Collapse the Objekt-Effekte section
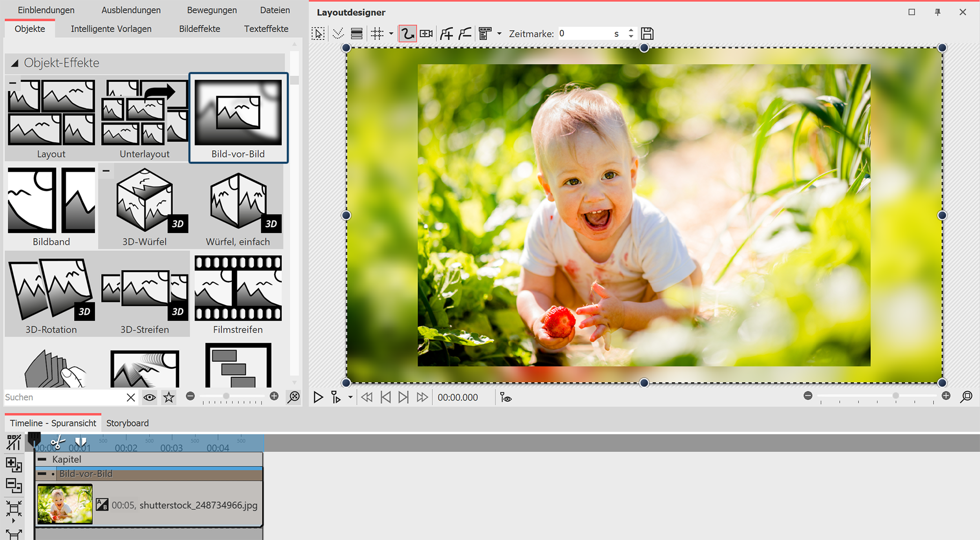 click(x=15, y=63)
